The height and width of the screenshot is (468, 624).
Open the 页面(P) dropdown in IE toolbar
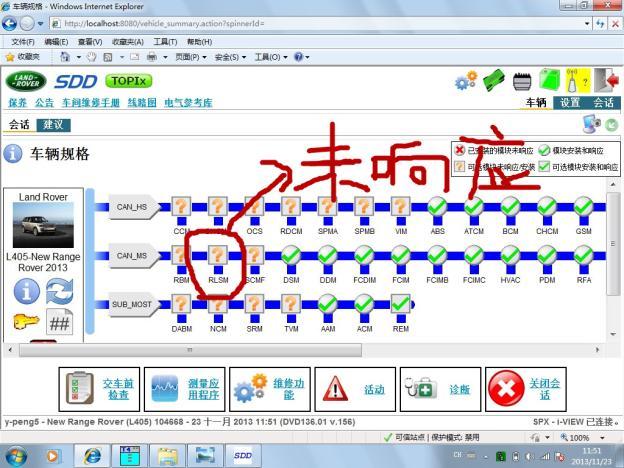(189, 57)
